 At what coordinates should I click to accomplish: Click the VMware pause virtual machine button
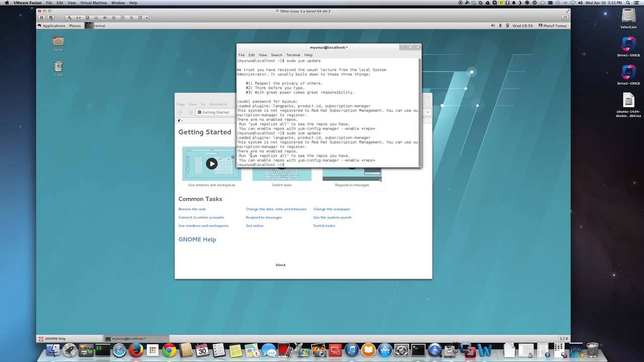[x=42, y=18]
